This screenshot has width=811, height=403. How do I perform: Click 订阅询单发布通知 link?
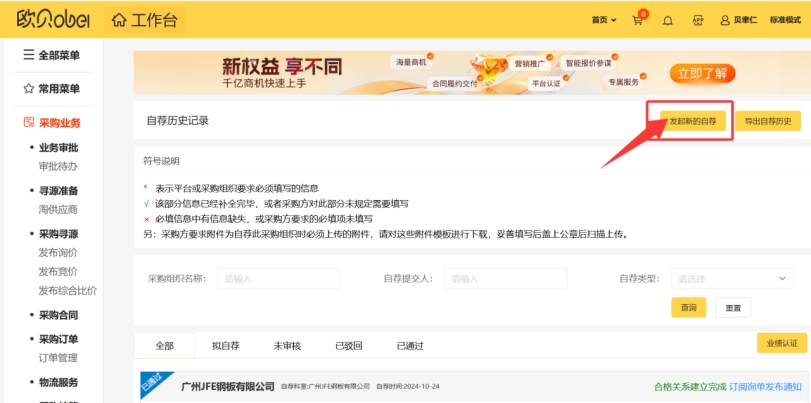click(765, 386)
